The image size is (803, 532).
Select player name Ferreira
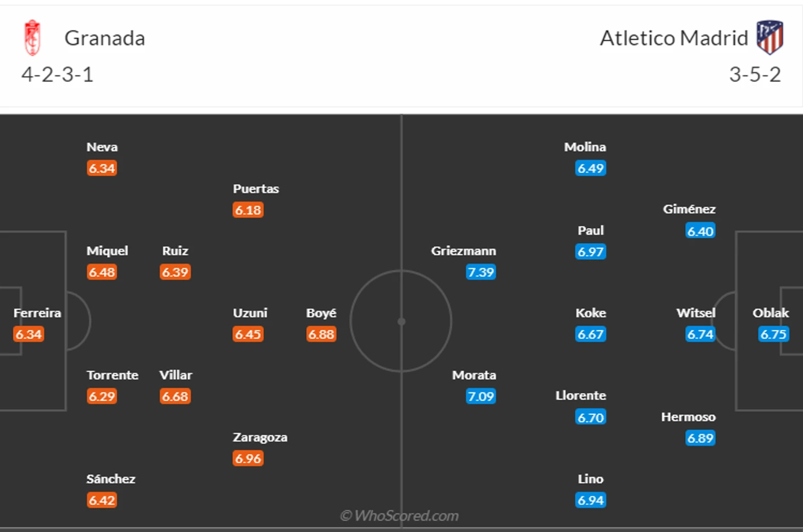point(37,313)
